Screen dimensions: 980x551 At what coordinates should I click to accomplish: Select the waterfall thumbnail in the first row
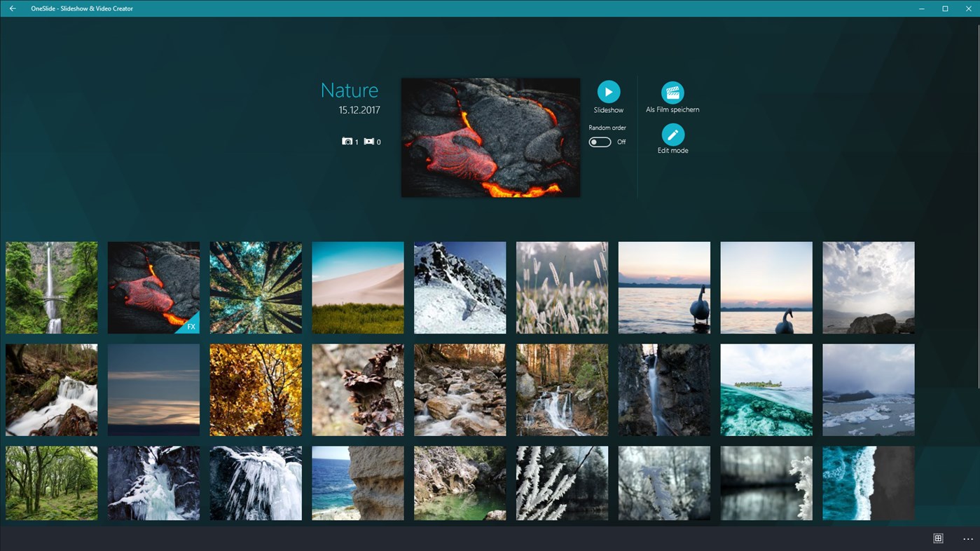[51, 287]
